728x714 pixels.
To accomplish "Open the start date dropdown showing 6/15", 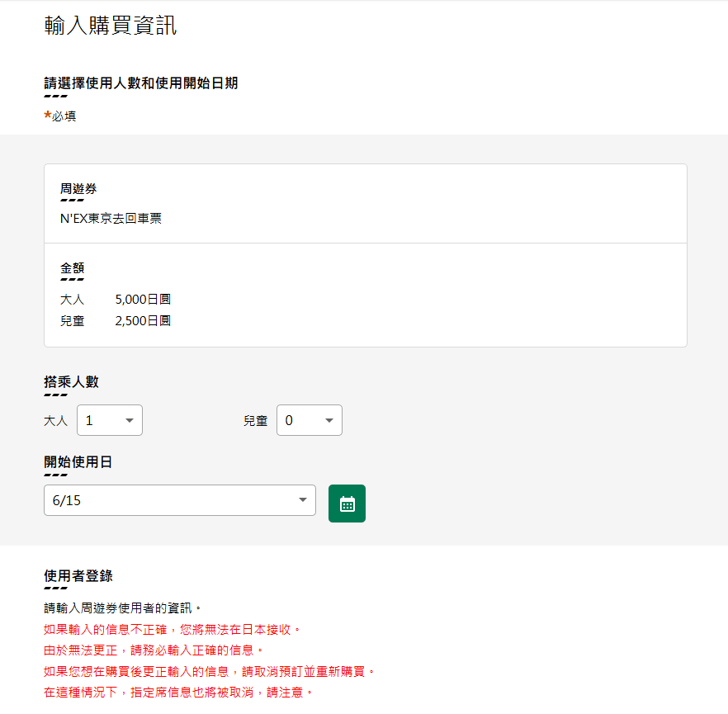I will (x=179, y=500).
